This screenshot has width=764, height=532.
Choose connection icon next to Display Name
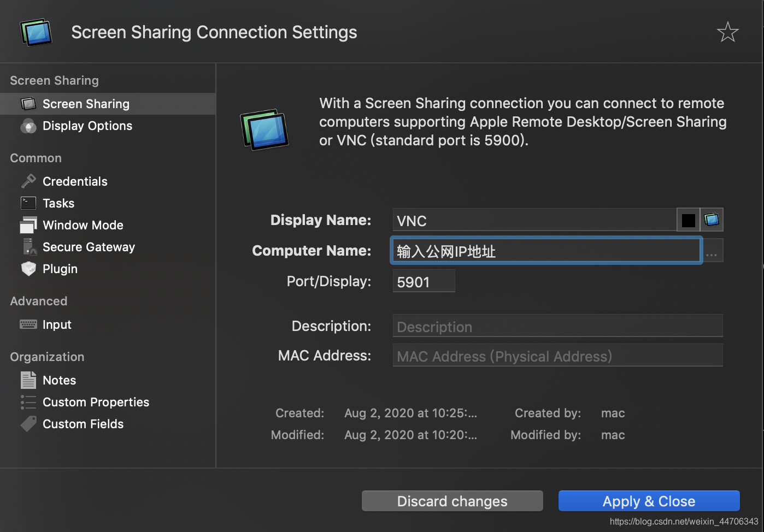(x=712, y=220)
